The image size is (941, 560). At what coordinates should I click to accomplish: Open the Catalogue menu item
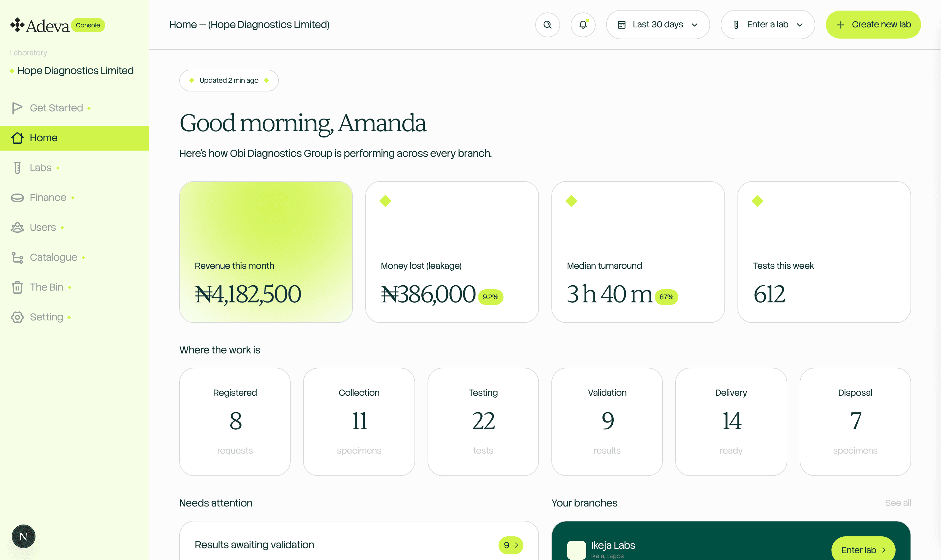click(x=74, y=257)
